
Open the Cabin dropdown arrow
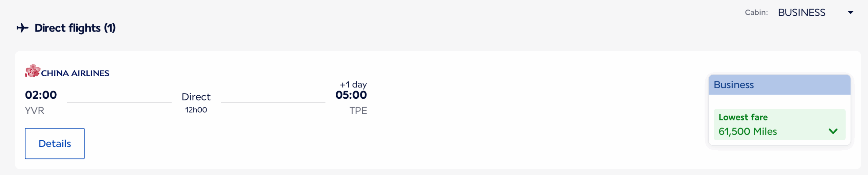850,13
